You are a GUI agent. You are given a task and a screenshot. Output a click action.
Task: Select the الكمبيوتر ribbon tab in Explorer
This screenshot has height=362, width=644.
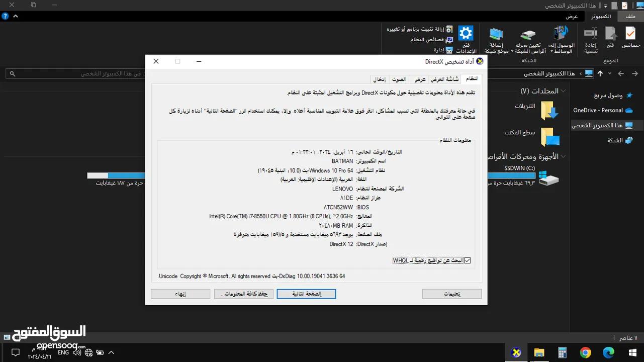click(601, 17)
